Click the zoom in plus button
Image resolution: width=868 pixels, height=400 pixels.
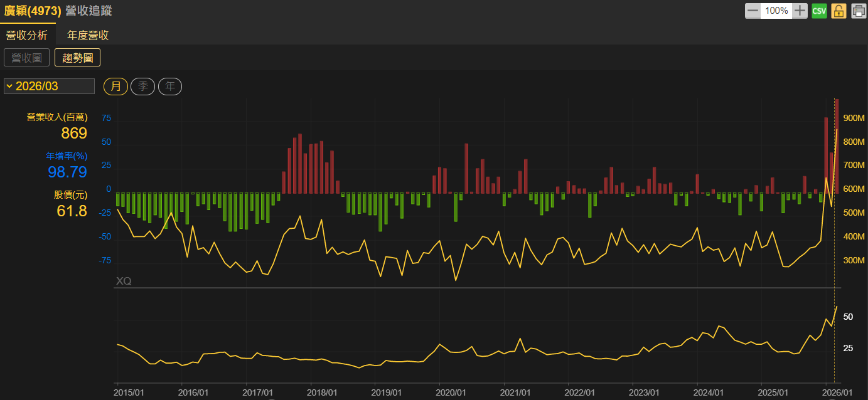800,11
